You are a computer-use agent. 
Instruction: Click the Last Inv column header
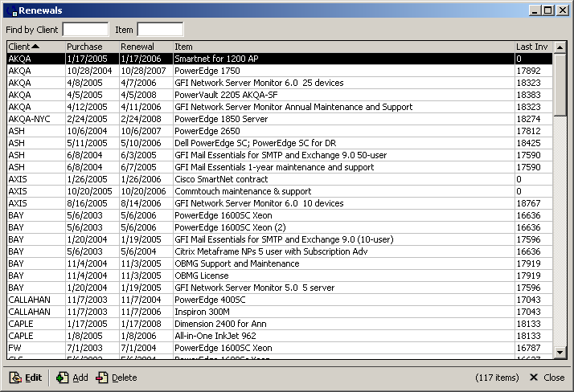(533, 47)
